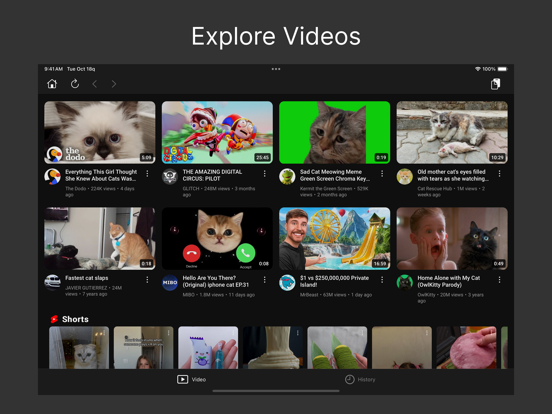Play the Home Alone cat parody thumbnail
The image size is (552, 414).
pyautogui.click(x=452, y=238)
